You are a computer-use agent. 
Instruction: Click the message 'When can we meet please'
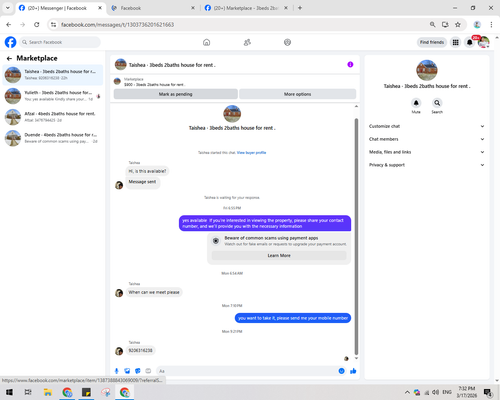click(154, 292)
